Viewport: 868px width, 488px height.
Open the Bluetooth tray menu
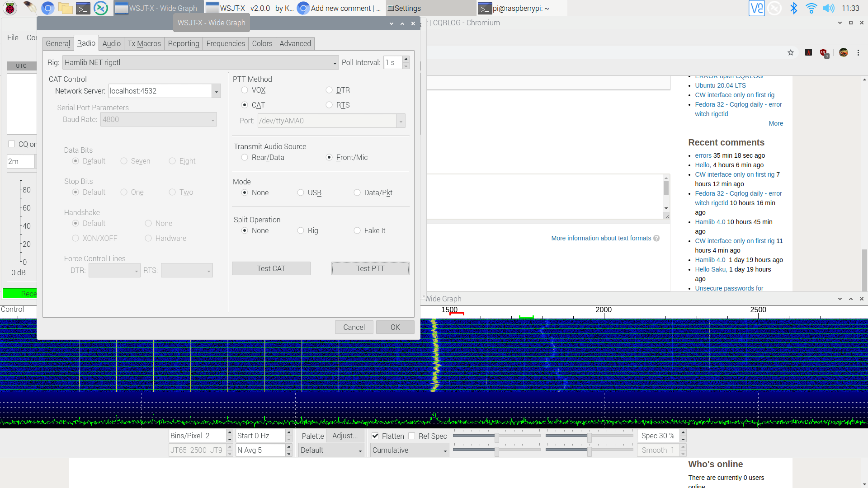[793, 8]
